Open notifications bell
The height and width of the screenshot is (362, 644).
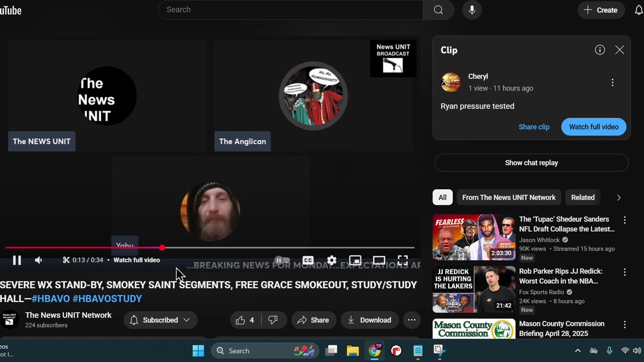tap(638, 10)
